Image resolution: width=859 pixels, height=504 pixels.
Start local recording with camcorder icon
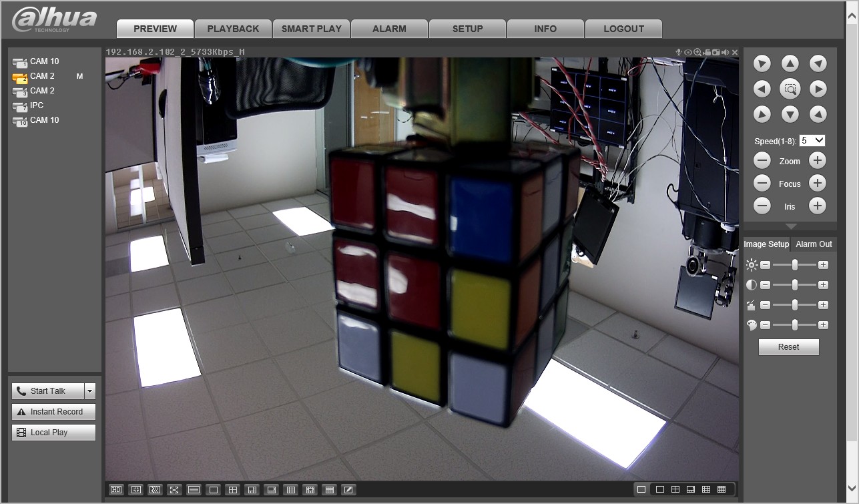tap(707, 52)
